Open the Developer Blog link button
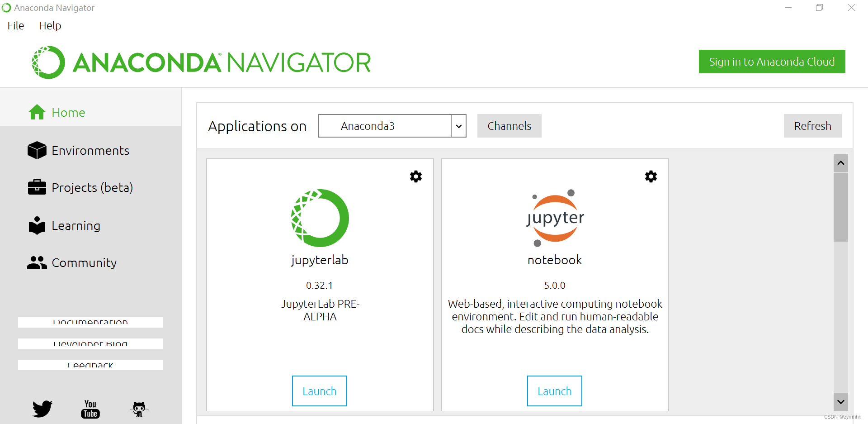 pos(90,344)
